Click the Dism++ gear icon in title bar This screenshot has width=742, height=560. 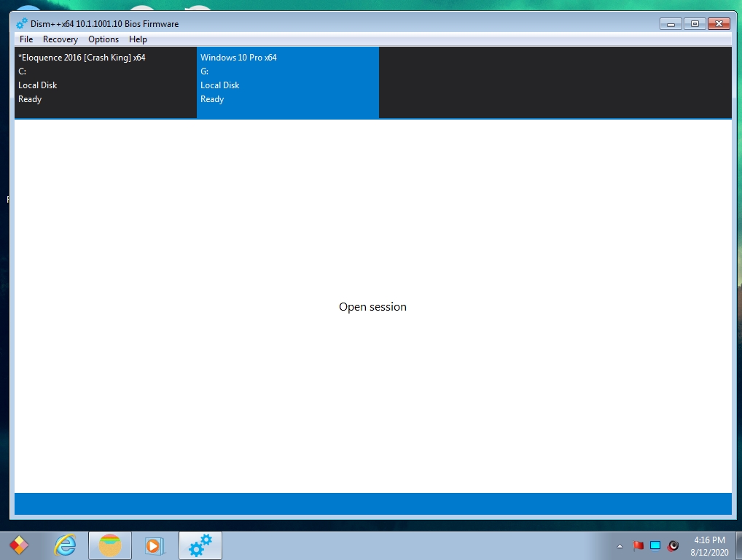(x=21, y=23)
